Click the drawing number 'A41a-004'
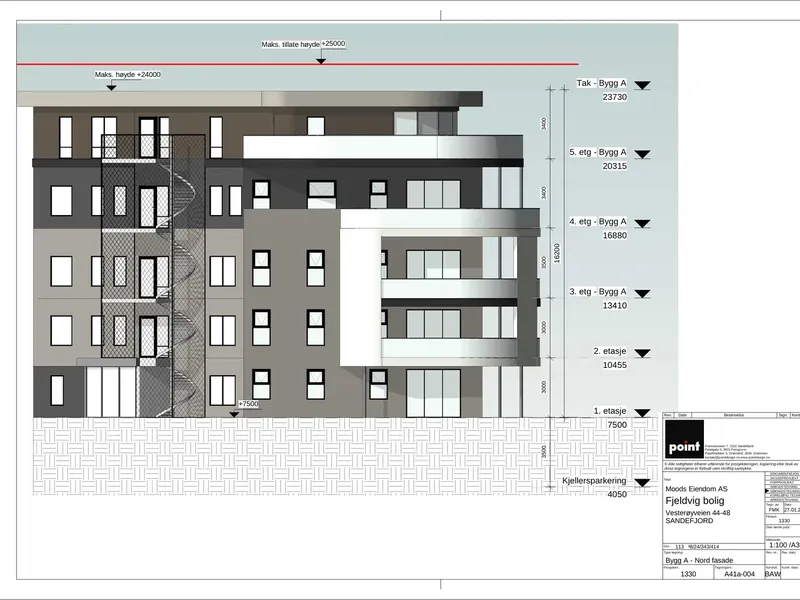Image resolution: width=800 pixels, height=600 pixels. tap(739, 574)
